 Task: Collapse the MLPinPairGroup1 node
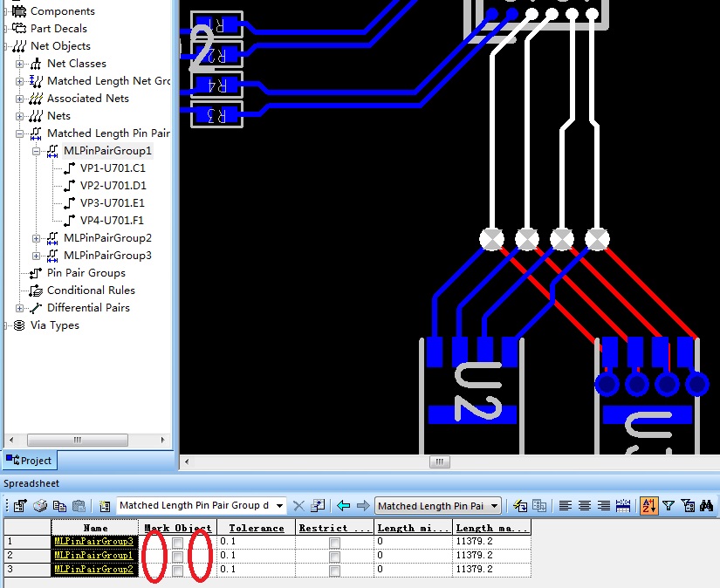(x=37, y=151)
